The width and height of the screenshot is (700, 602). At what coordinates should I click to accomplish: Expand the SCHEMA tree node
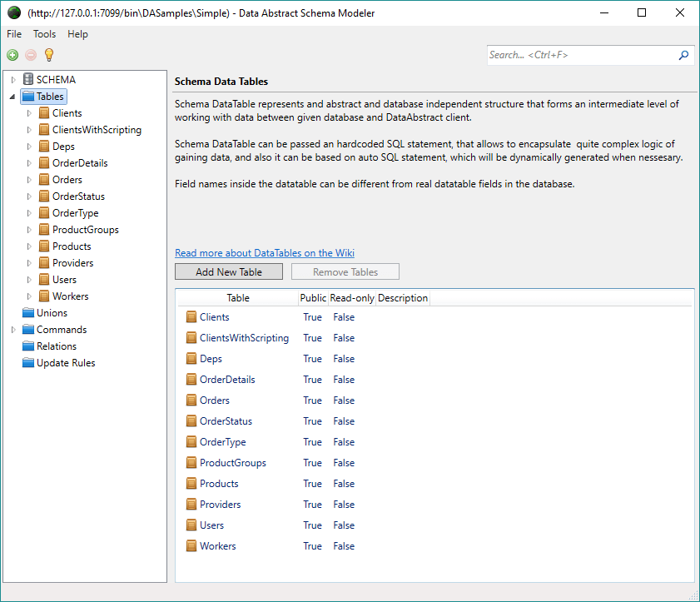13,79
